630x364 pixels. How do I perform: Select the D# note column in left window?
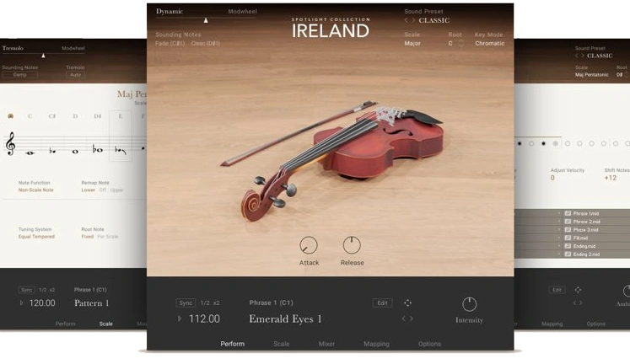[x=98, y=136]
